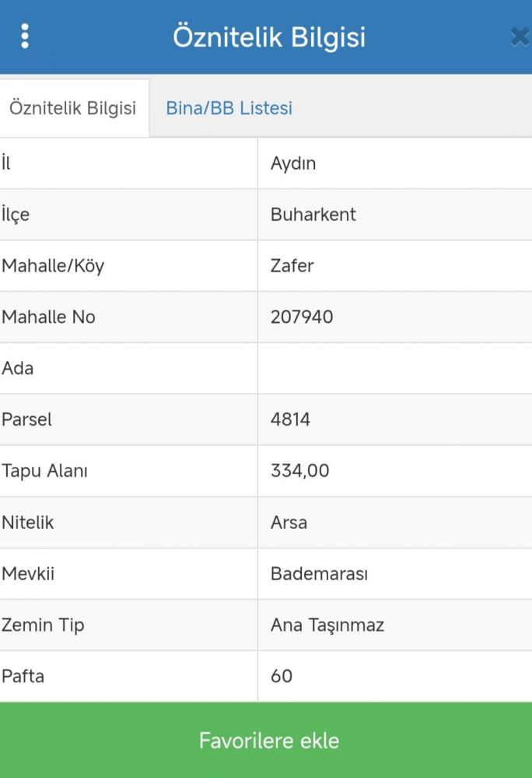Click the Öznitelik Bilgisi header title
This screenshot has width=532, height=778.
[269, 37]
